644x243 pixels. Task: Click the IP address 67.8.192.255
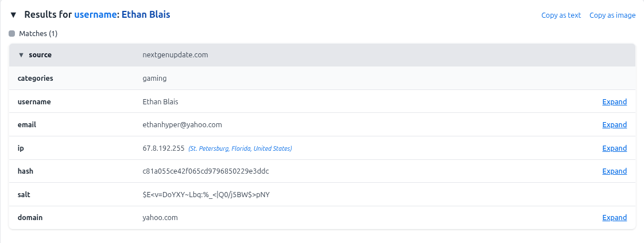[163, 148]
